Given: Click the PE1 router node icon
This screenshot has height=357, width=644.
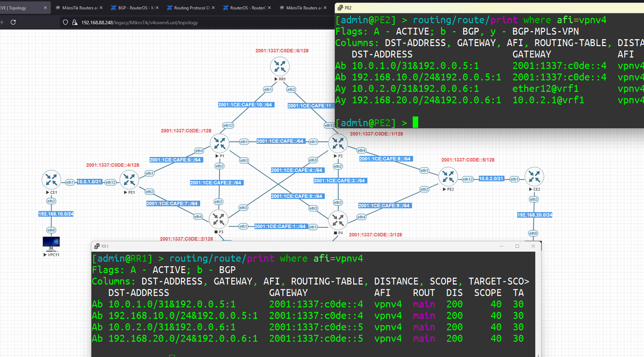Looking at the screenshot, I should (129, 180).
